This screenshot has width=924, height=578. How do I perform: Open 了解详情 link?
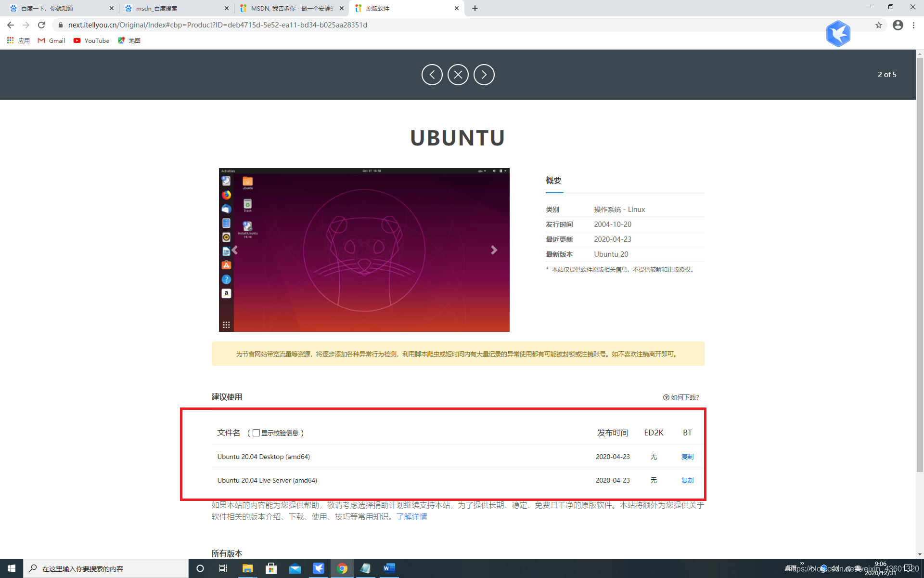pyautogui.click(x=411, y=517)
